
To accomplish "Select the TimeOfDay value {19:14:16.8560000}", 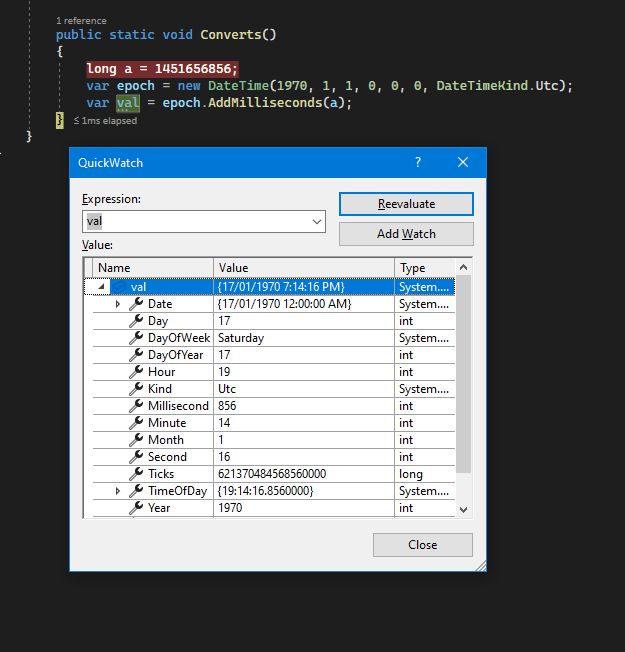I will [265, 491].
